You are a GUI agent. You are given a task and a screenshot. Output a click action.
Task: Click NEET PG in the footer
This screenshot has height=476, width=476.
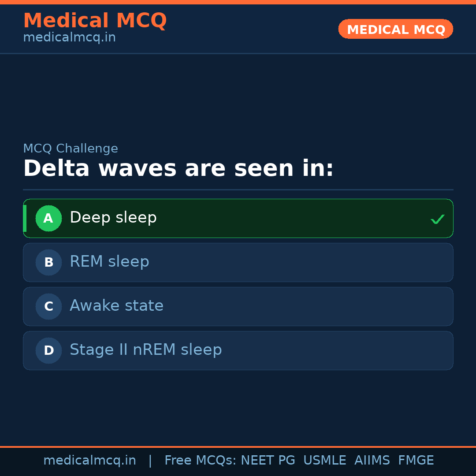point(268,461)
